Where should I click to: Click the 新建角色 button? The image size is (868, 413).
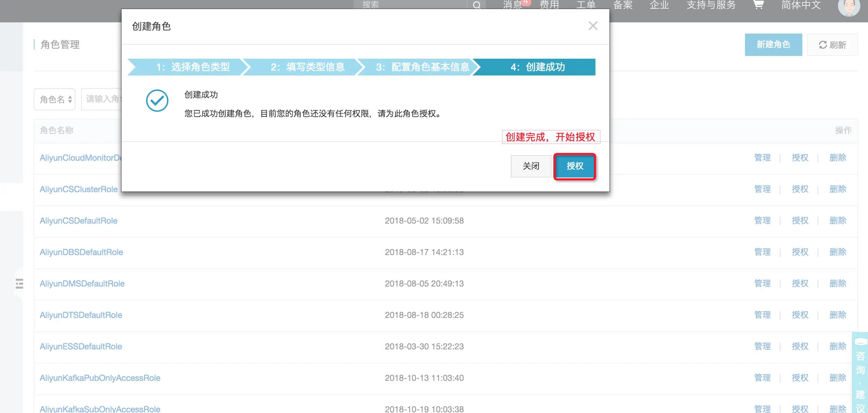773,45
